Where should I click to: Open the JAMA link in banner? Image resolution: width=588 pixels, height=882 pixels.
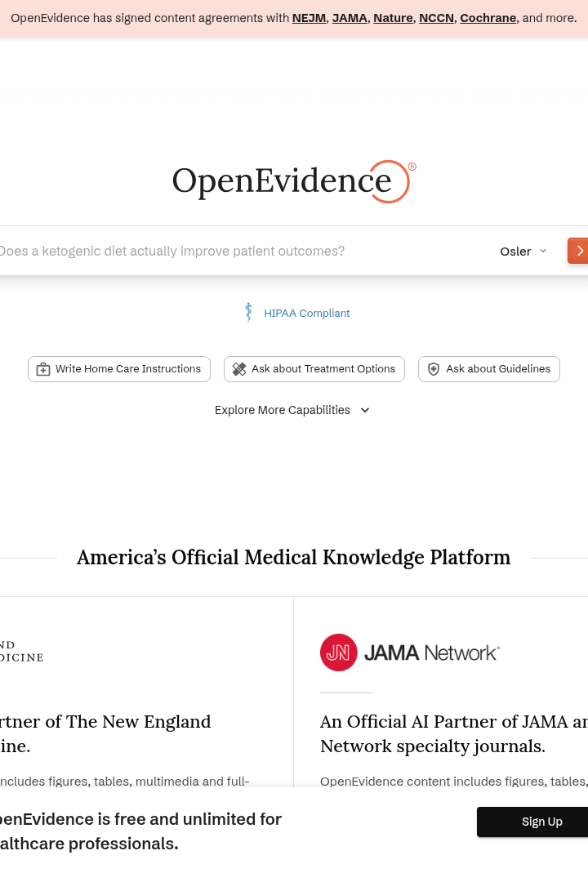[x=350, y=18]
